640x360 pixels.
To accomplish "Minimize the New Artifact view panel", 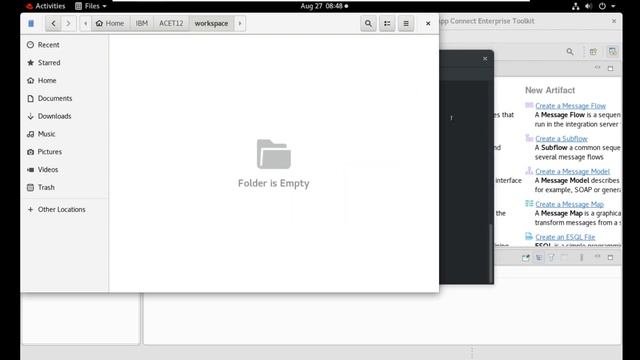I will pos(598,68).
